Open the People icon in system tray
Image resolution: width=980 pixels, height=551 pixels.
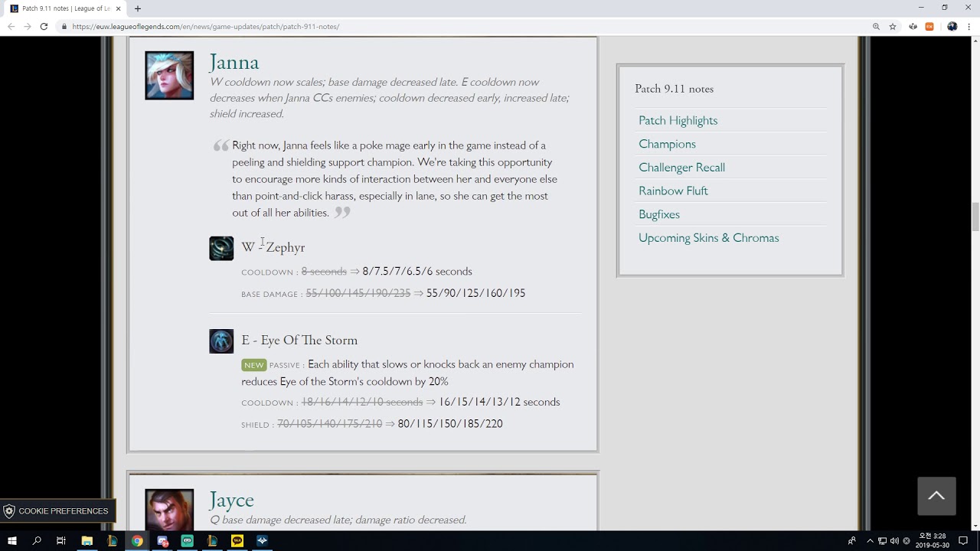point(852,541)
